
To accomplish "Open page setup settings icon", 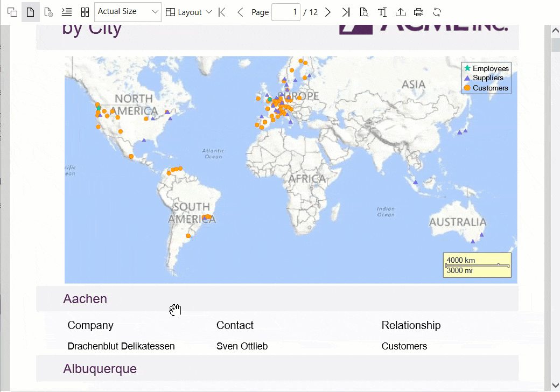I will (48, 12).
